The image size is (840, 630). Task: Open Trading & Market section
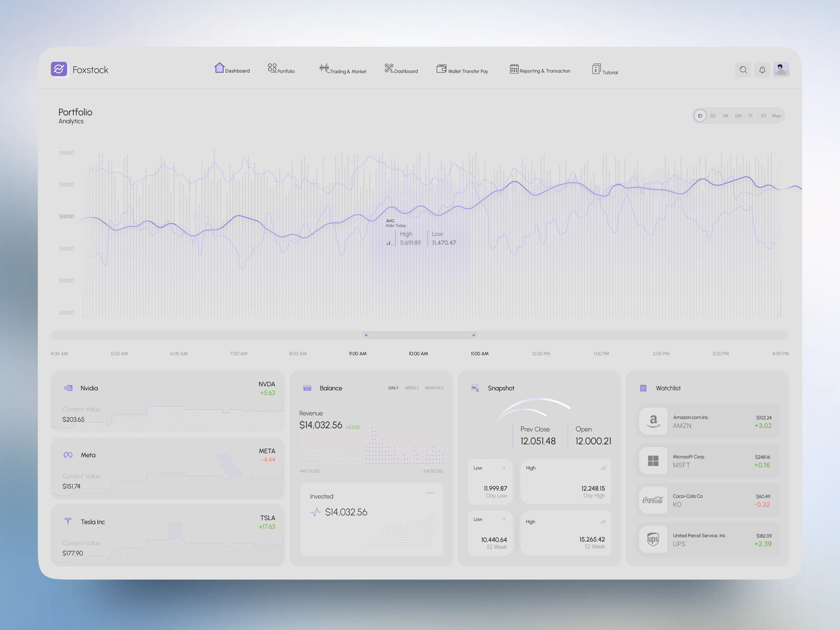click(343, 69)
